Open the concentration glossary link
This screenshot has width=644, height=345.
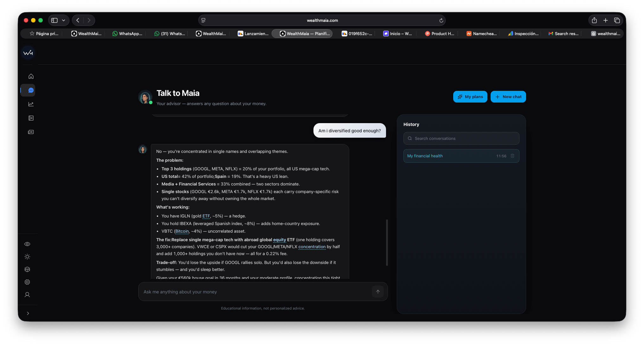click(x=312, y=247)
